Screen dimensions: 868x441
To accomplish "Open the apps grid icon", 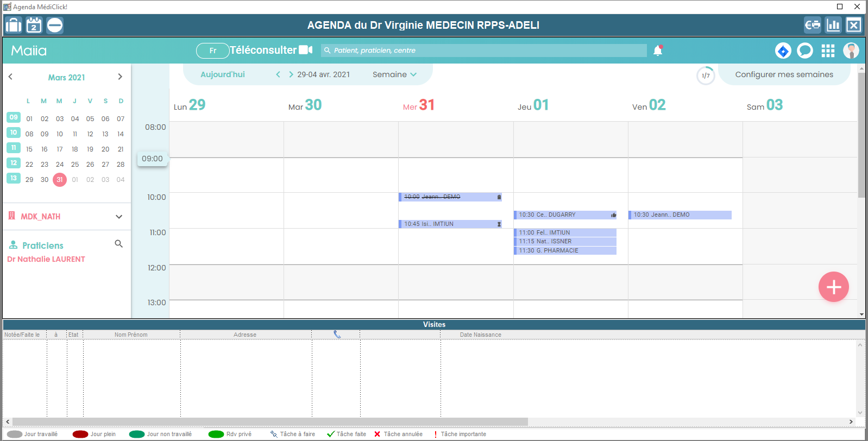I will (x=828, y=51).
